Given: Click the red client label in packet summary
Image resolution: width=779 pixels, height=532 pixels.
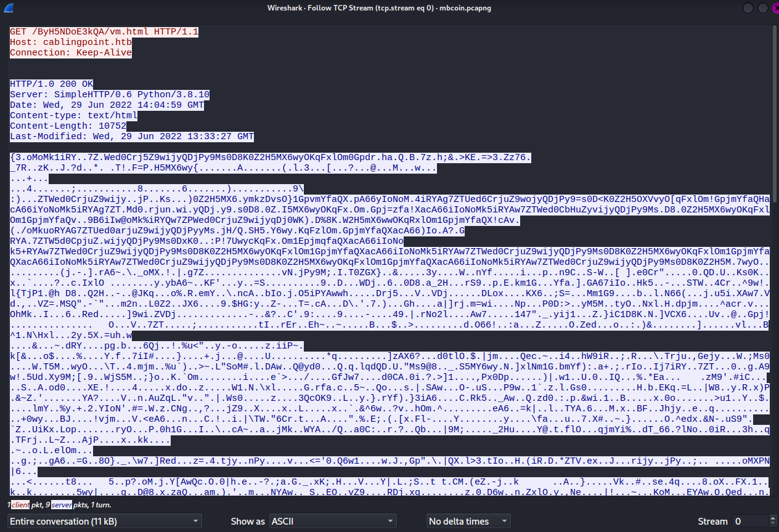Looking at the screenshot, I should click(x=20, y=505).
